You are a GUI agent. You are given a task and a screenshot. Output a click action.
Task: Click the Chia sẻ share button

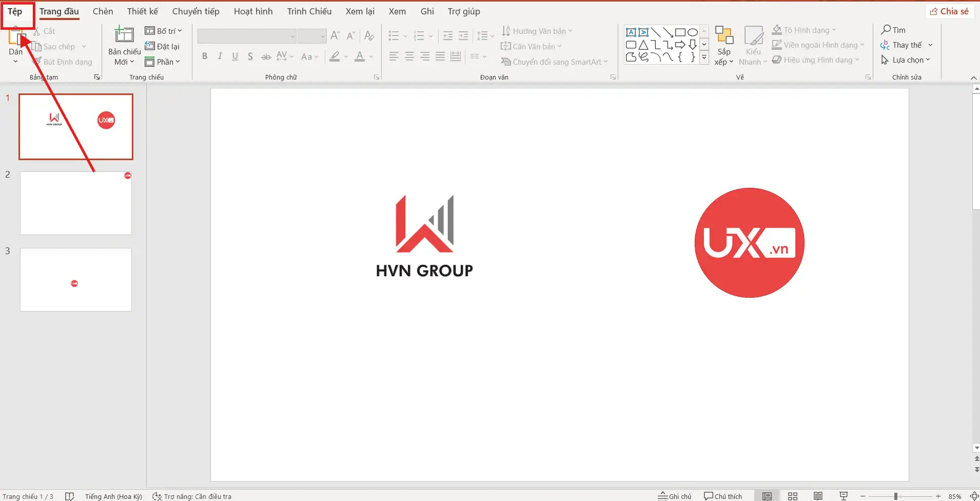949,11
